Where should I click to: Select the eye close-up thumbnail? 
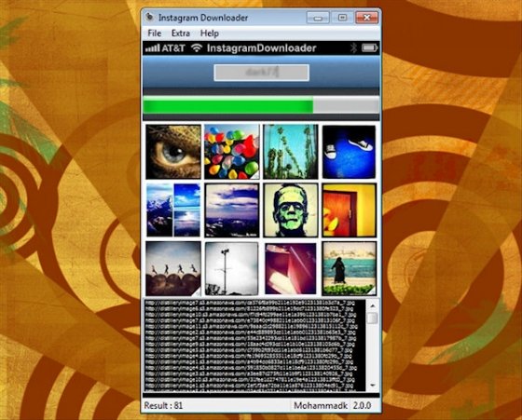click(x=173, y=152)
